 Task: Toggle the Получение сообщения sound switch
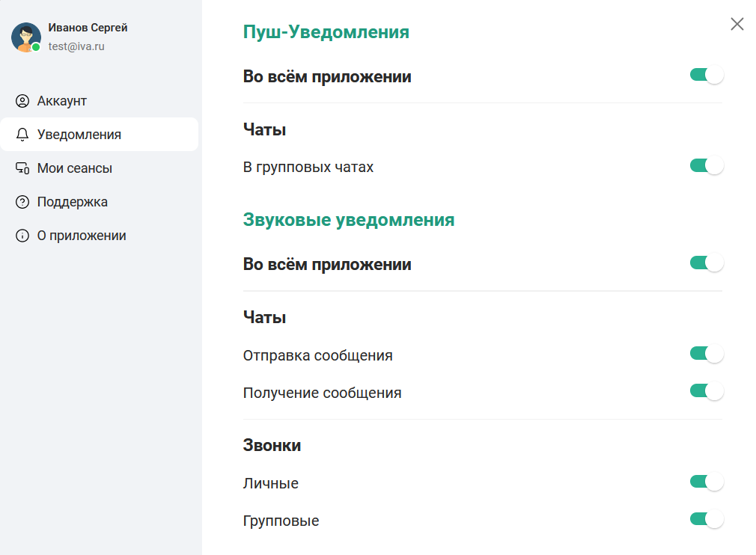(x=706, y=390)
